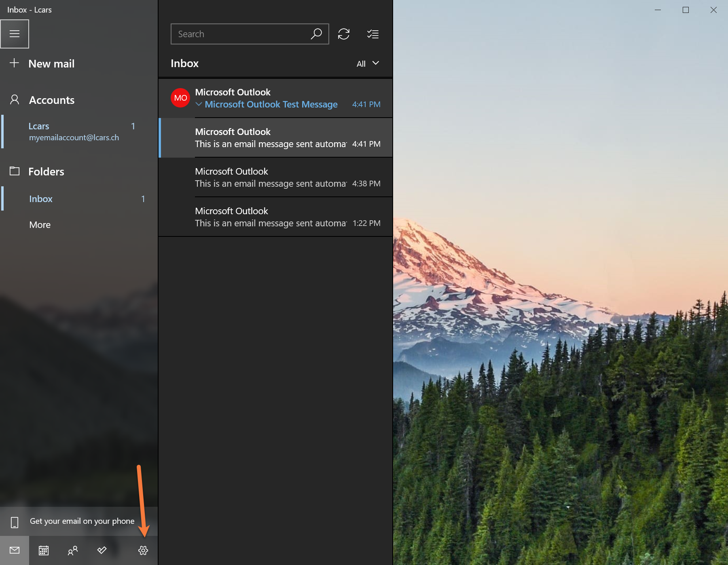Open Settings gear icon

(x=143, y=550)
